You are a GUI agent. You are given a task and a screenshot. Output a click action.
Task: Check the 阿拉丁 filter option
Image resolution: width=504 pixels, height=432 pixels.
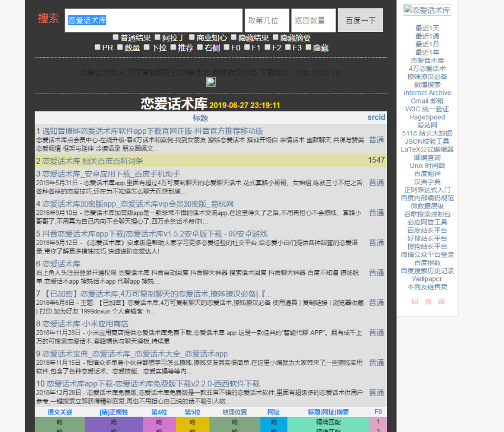click(x=158, y=37)
